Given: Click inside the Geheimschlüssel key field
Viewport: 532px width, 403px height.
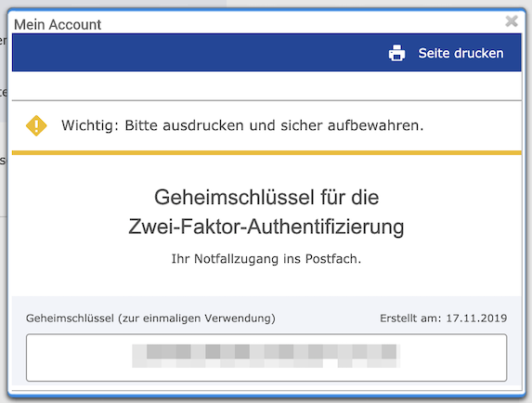Looking at the screenshot, I should 266,357.
